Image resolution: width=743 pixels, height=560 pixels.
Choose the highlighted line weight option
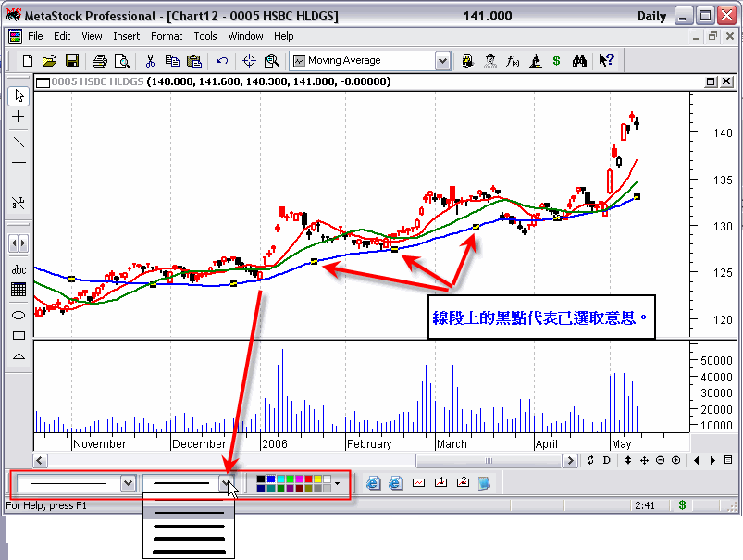coord(189,513)
